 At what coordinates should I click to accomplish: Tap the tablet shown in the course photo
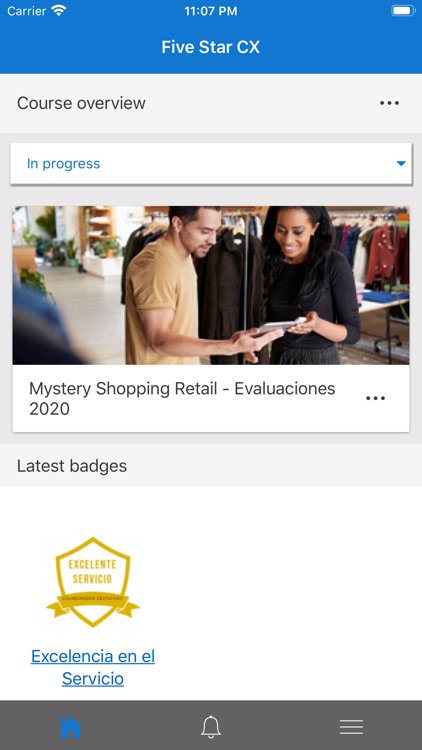281,325
